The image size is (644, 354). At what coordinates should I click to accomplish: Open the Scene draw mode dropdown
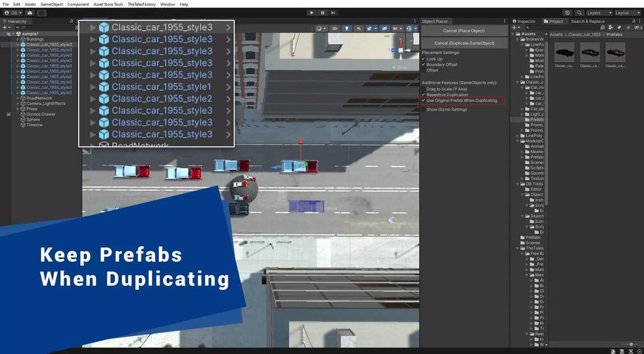(321, 28)
